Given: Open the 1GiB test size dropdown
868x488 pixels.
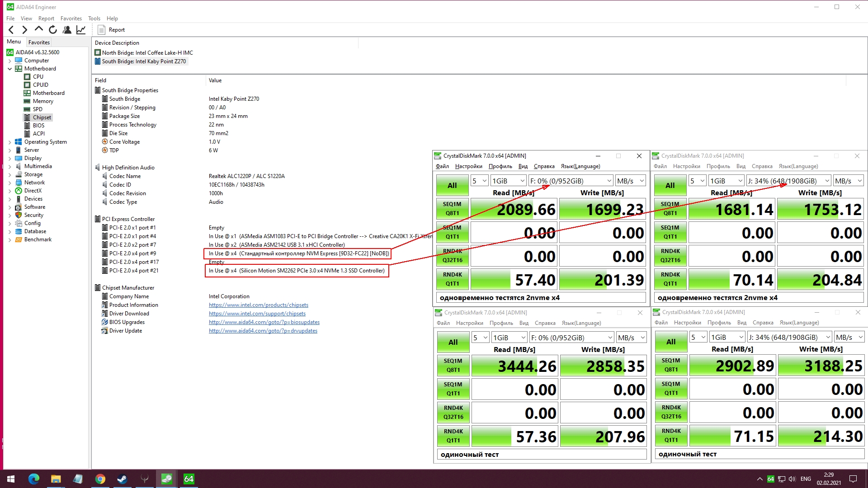Looking at the screenshot, I should 508,181.
